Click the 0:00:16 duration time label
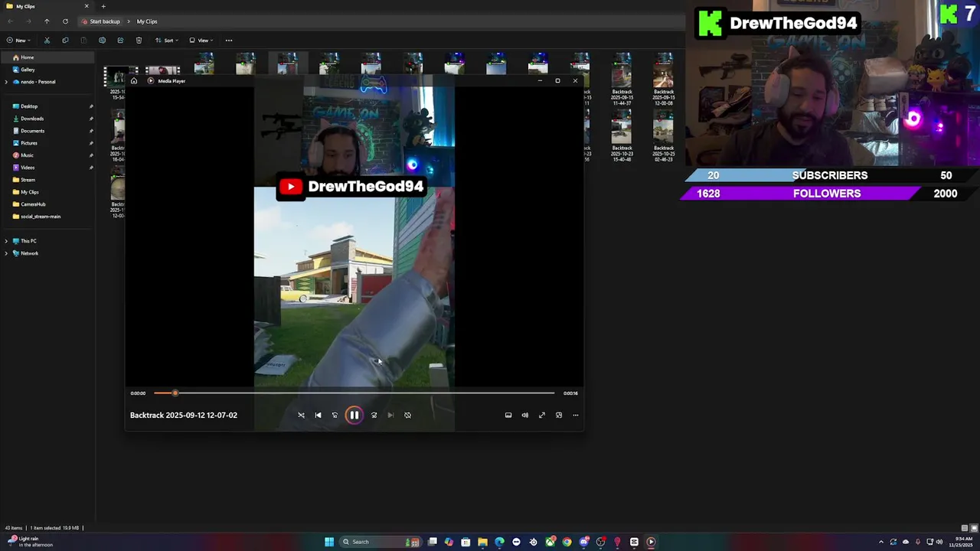 tap(570, 393)
